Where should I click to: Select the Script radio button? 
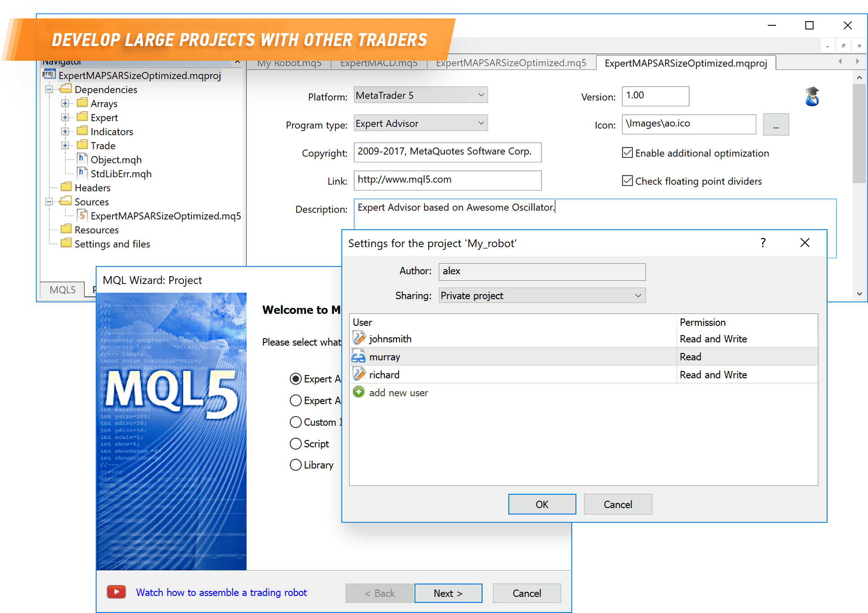295,443
